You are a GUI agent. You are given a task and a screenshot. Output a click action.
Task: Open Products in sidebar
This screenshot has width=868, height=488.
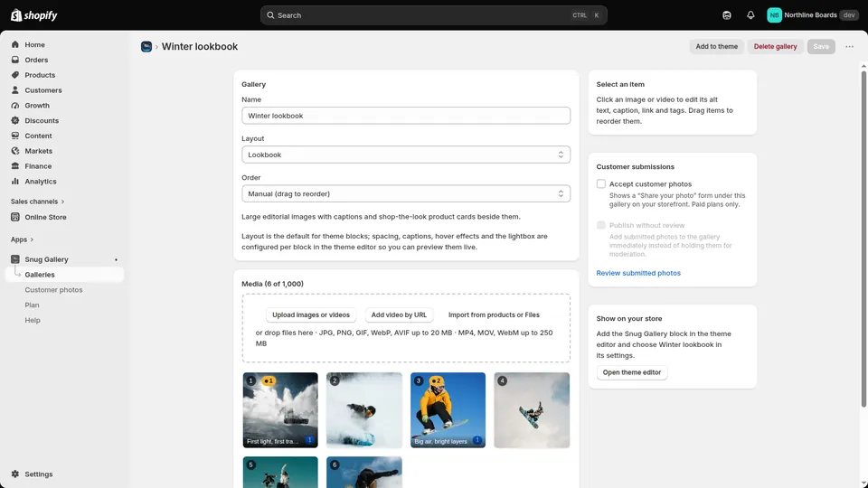tap(40, 75)
